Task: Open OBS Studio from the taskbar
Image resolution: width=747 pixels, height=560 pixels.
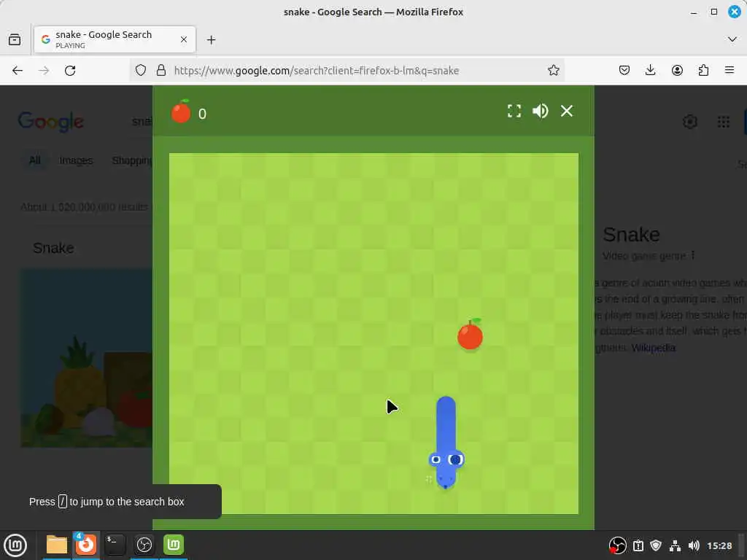Action: point(144,545)
